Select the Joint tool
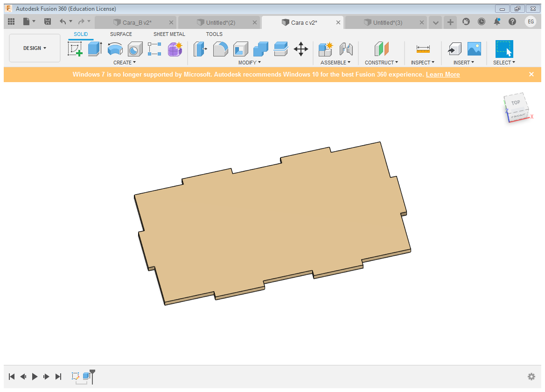545x392 pixels. click(346, 49)
